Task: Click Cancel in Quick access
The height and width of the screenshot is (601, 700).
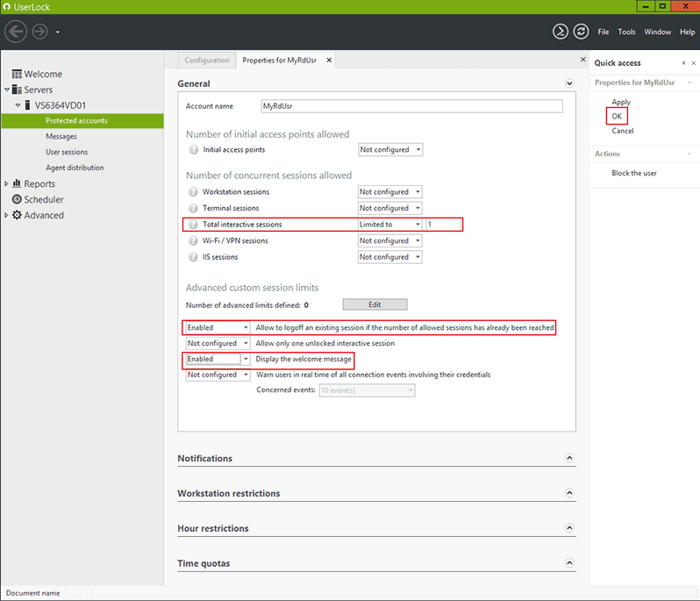Action: (x=622, y=131)
